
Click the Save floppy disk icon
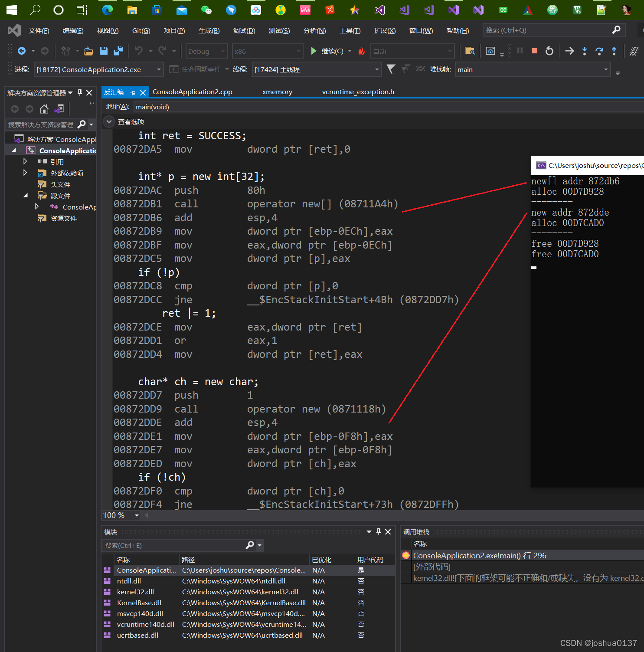(104, 51)
